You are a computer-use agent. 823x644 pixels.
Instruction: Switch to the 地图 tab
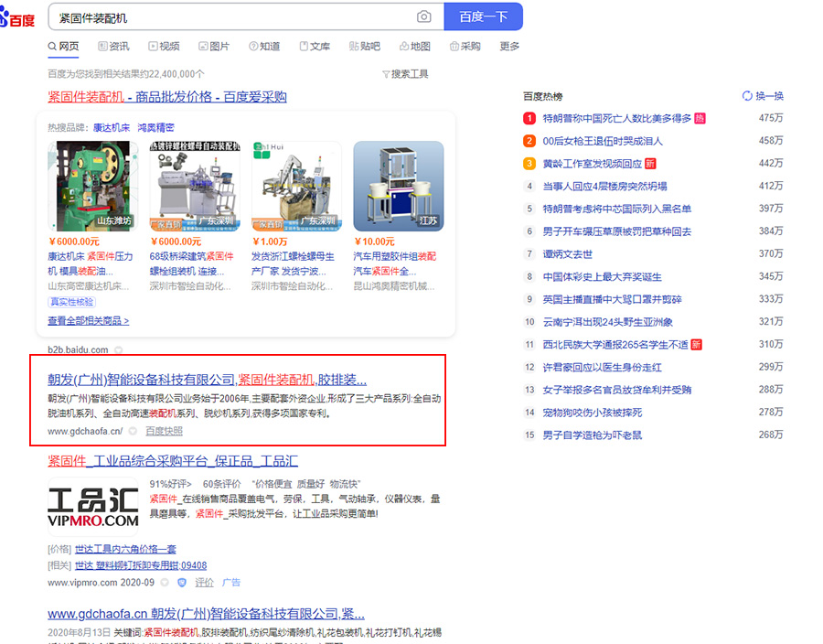(x=415, y=46)
